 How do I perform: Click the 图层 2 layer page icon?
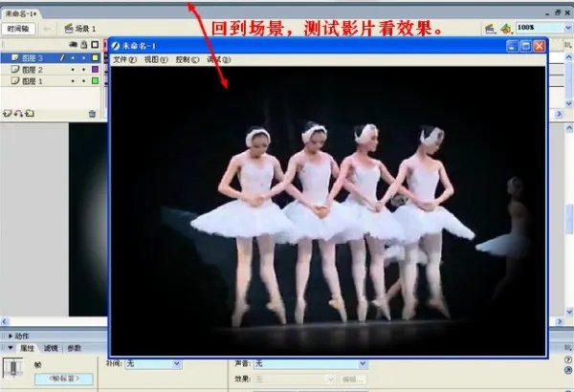(15, 69)
